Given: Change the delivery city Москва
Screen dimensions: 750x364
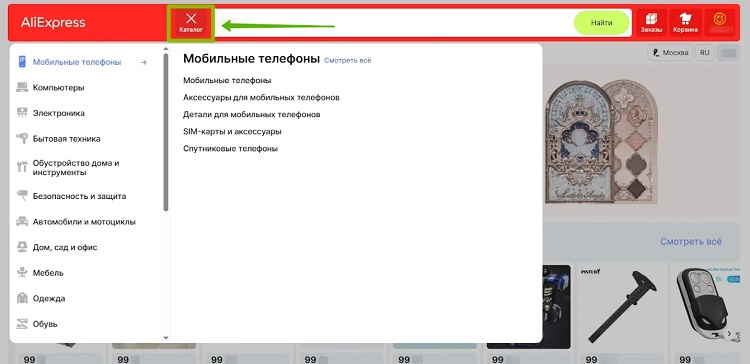Looking at the screenshot, I should pyautogui.click(x=671, y=53).
